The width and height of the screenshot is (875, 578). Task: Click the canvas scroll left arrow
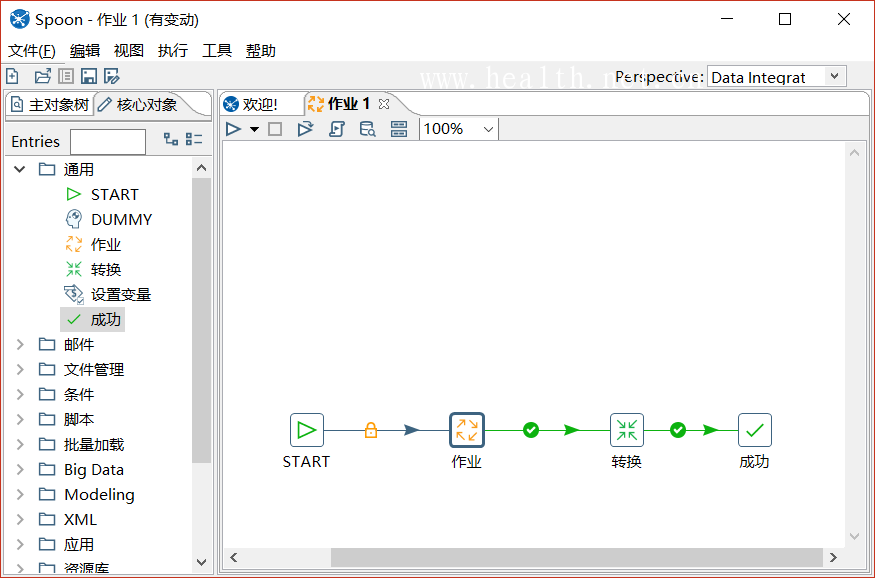tap(233, 557)
